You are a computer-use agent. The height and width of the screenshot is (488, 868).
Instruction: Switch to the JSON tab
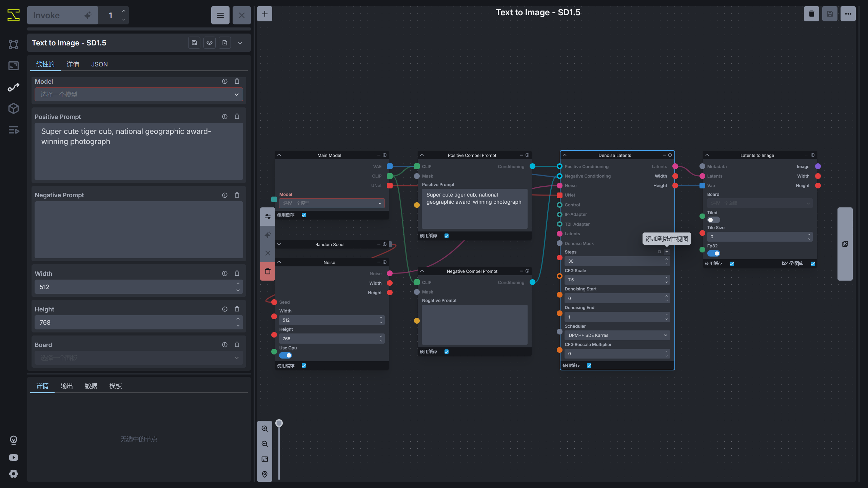(99, 64)
